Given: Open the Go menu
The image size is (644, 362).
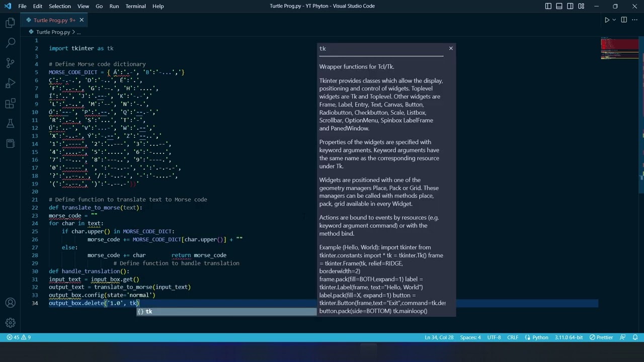Looking at the screenshot, I should [99, 6].
